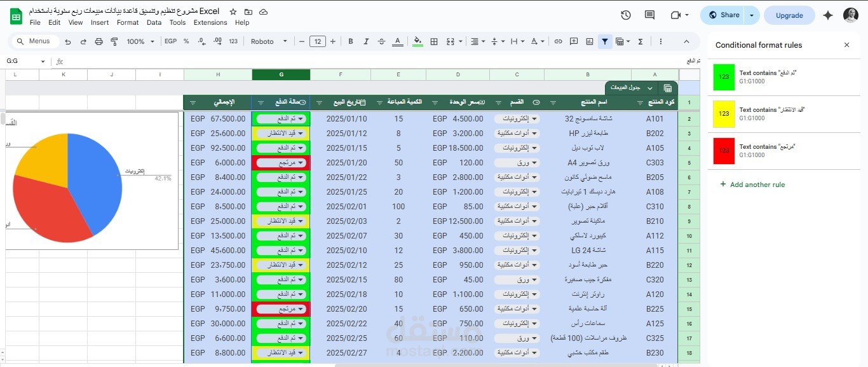
Task: Open the Extensions menu
Action: point(210,22)
